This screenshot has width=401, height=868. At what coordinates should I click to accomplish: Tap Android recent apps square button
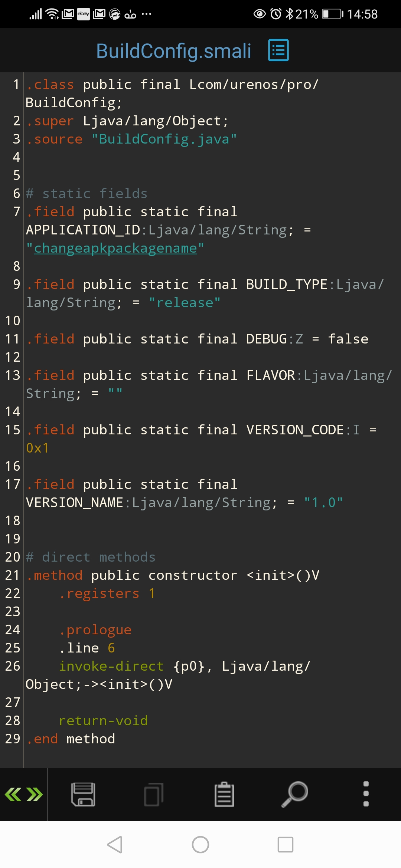pyautogui.click(x=286, y=845)
